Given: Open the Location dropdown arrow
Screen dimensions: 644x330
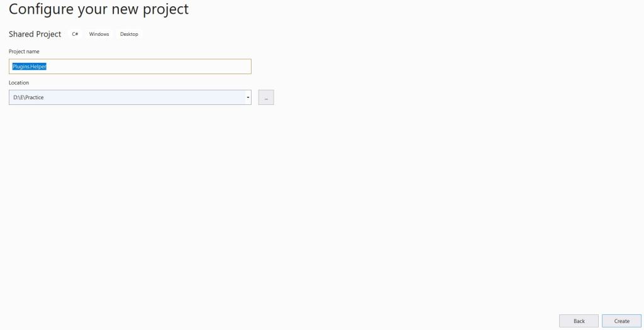Looking at the screenshot, I should (x=248, y=97).
